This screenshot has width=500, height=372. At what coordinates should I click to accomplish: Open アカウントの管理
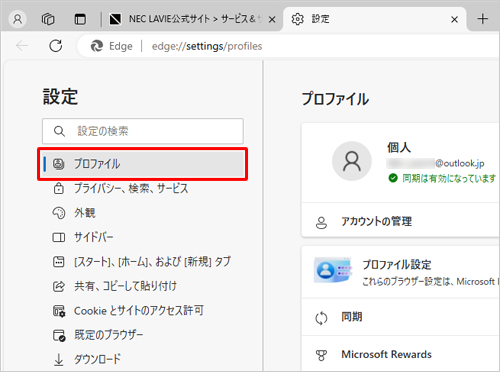click(400, 221)
